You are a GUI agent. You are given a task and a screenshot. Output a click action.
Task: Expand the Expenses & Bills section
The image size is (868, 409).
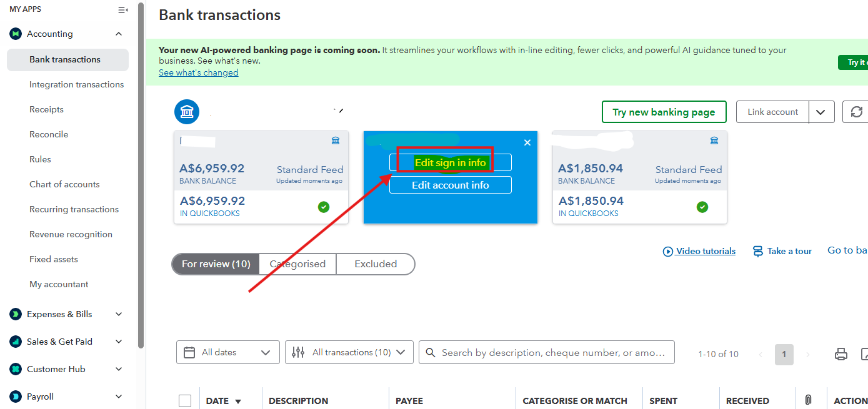(119, 314)
